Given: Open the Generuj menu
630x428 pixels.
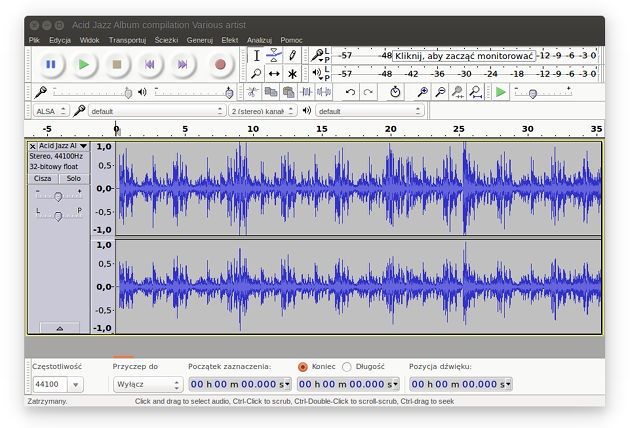Looking at the screenshot, I should [200, 40].
